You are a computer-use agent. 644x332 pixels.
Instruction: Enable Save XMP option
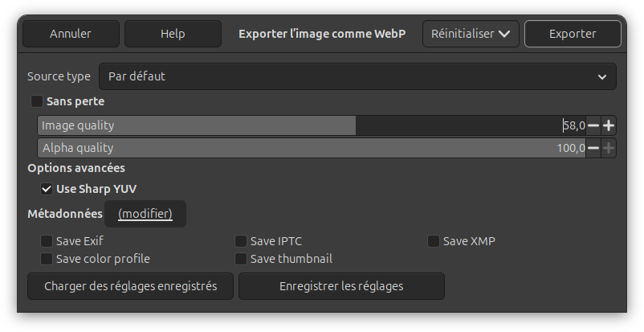point(434,240)
